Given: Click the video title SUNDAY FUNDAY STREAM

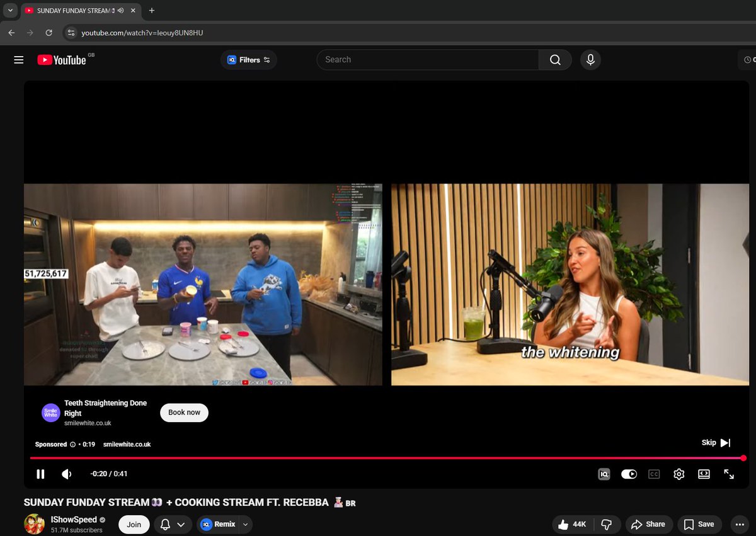Looking at the screenshot, I should [x=190, y=503].
